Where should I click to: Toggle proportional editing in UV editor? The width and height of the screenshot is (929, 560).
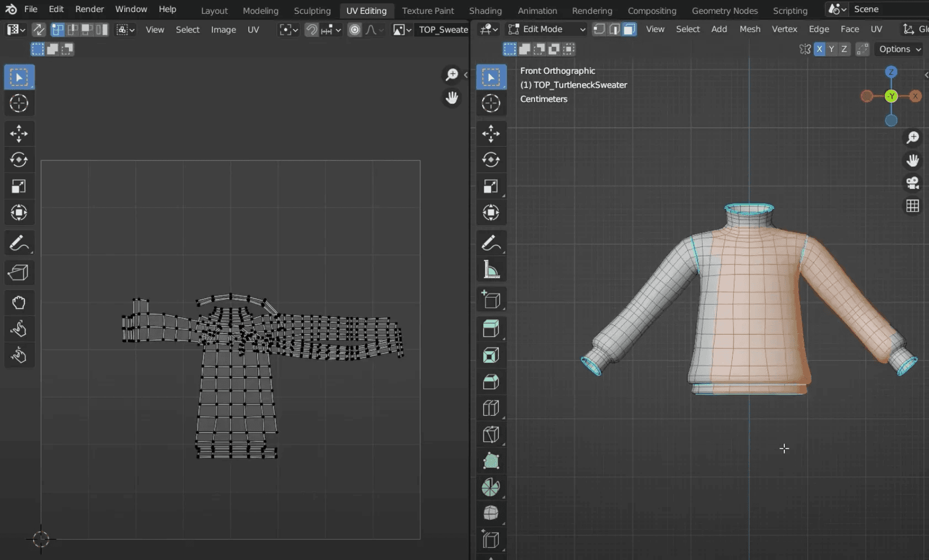[355, 30]
